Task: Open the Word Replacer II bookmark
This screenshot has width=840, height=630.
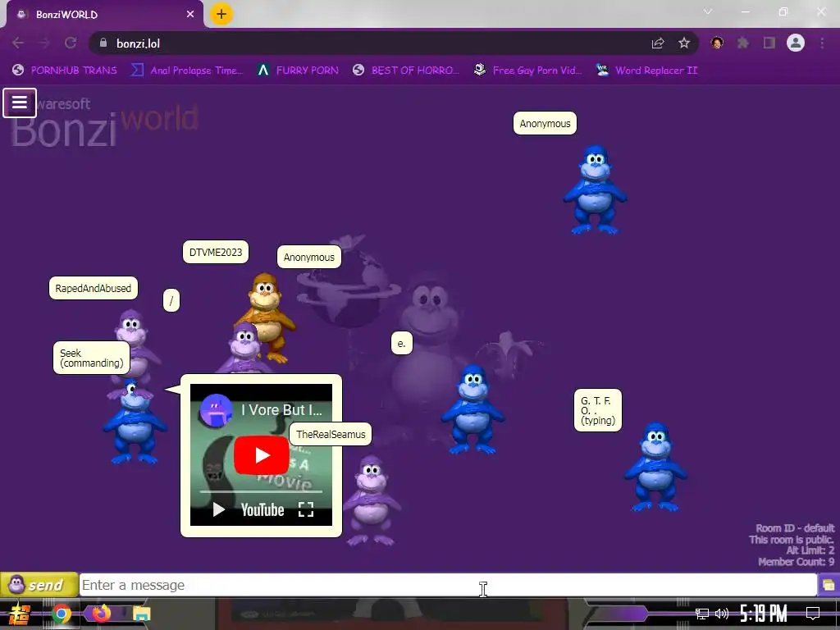Action: tap(647, 71)
